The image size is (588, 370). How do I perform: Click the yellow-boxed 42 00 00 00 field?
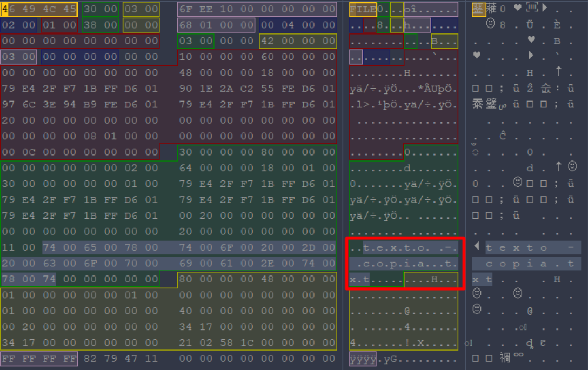click(x=297, y=41)
